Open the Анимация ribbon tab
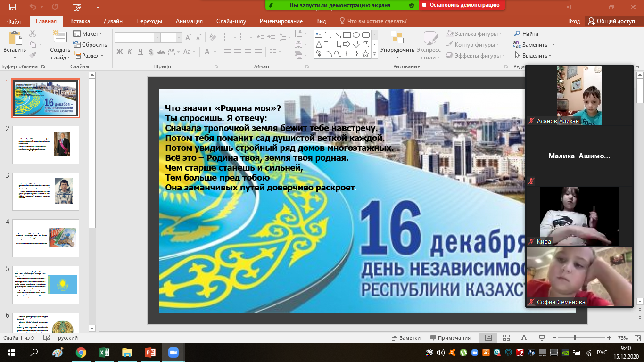The image size is (644, 362). tap(189, 21)
